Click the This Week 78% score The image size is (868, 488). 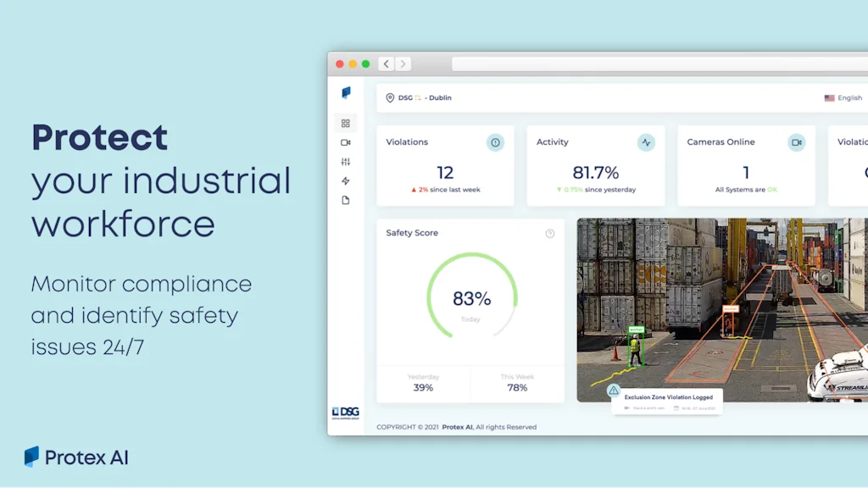[517, 383]
